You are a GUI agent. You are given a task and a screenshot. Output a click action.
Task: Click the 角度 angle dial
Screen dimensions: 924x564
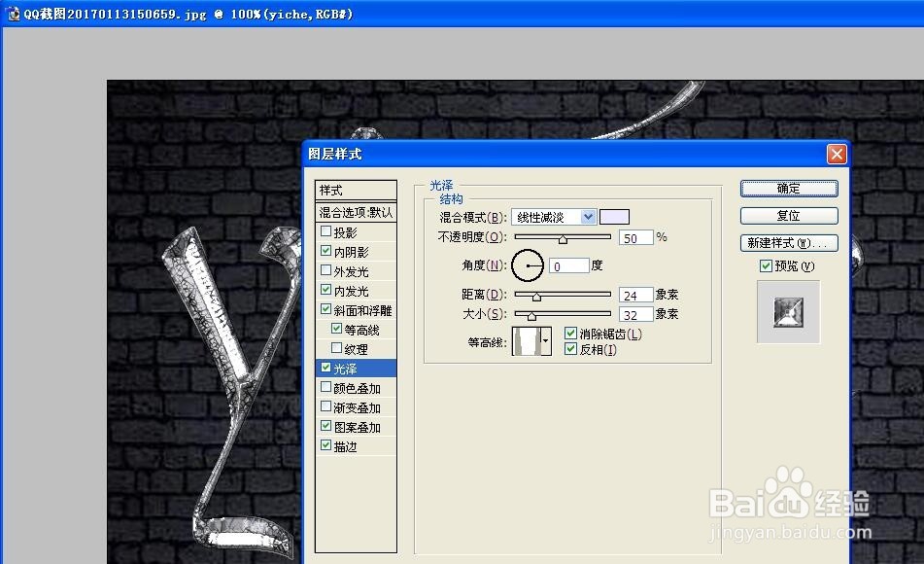tap(528, 265)
